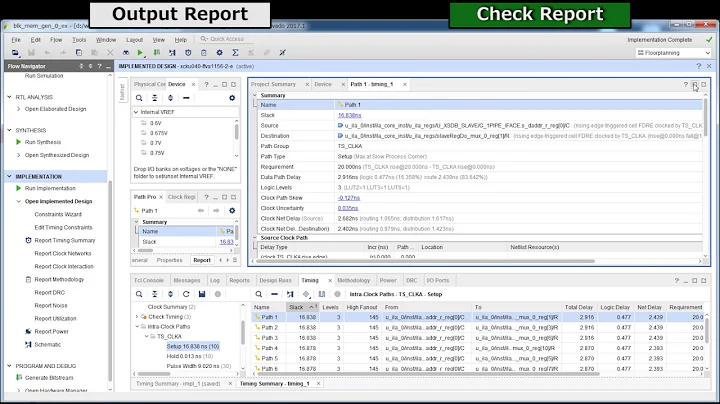The width and height of the screenshot is (720, 404).
Task: Open Device Constraints panel settings gear
Action: [232, 98]
